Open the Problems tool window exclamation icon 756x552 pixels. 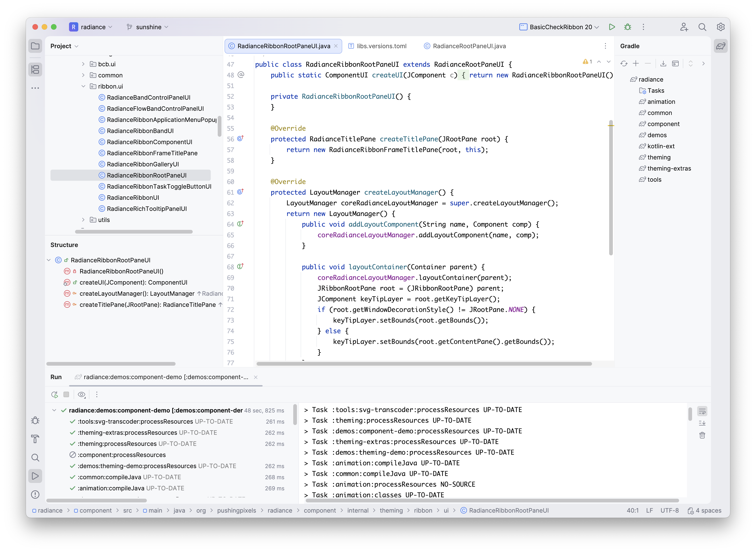[x=35, y=495]
